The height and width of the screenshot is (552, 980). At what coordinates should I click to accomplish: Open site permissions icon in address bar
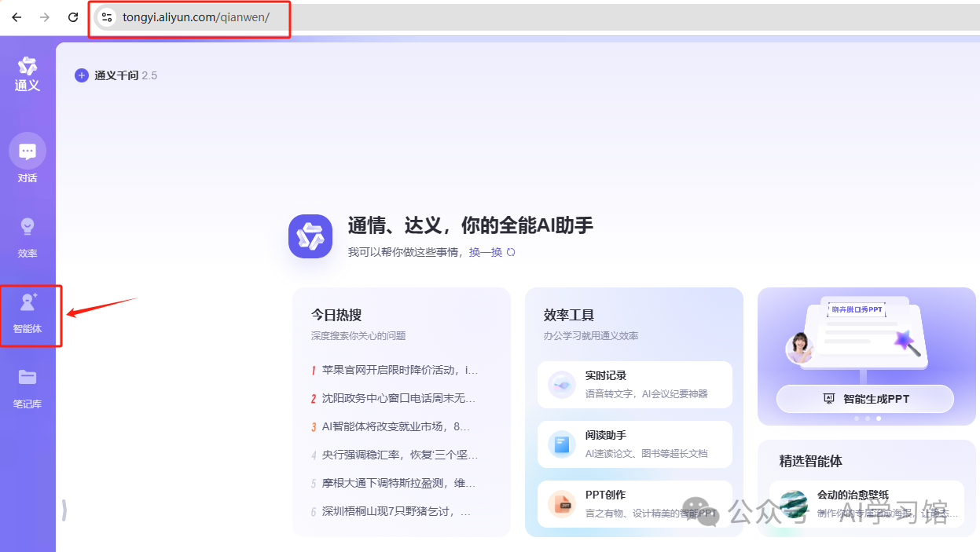(107, 16)
